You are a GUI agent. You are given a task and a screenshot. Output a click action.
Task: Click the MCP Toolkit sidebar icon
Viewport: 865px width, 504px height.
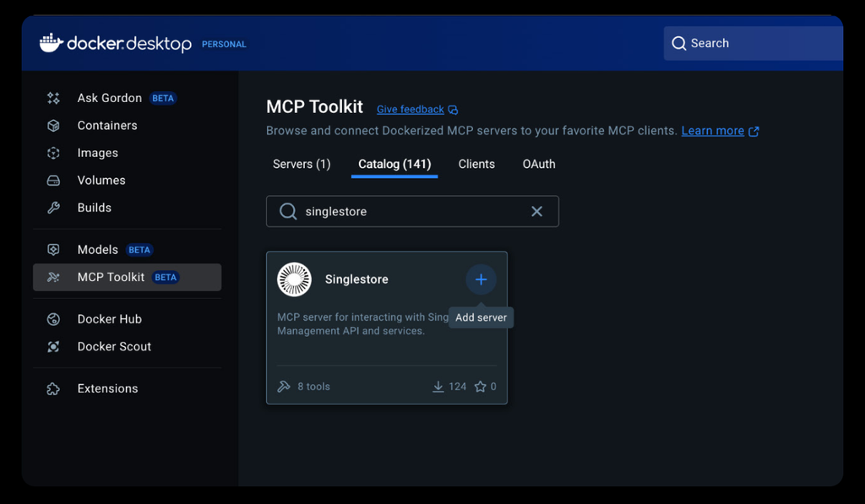tap(53, 278)
